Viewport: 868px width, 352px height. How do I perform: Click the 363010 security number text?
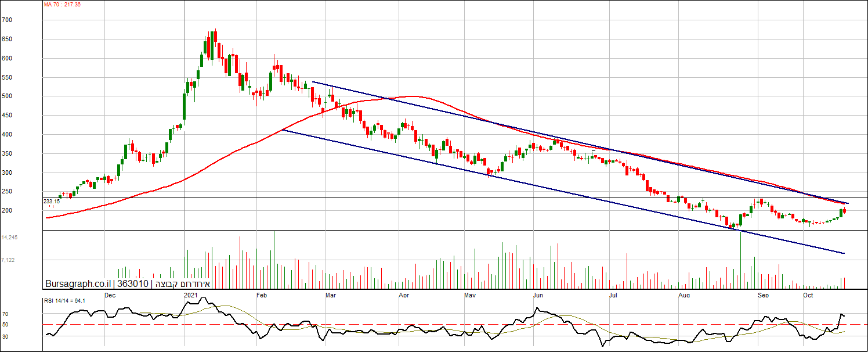tap(133, 284)
